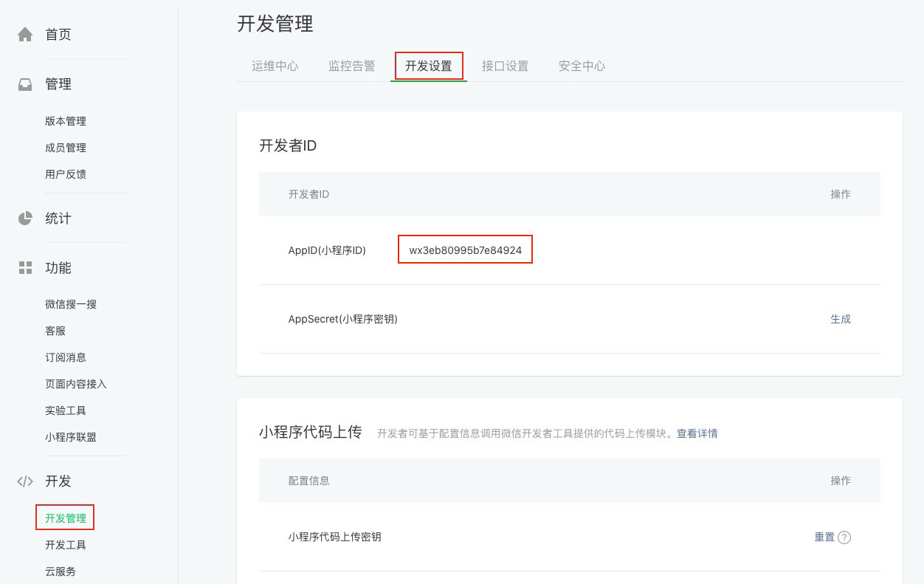Click the question mark help icon beside 重置
The image size is (924, 584).
pyautogui.click(x=844, y=537)
